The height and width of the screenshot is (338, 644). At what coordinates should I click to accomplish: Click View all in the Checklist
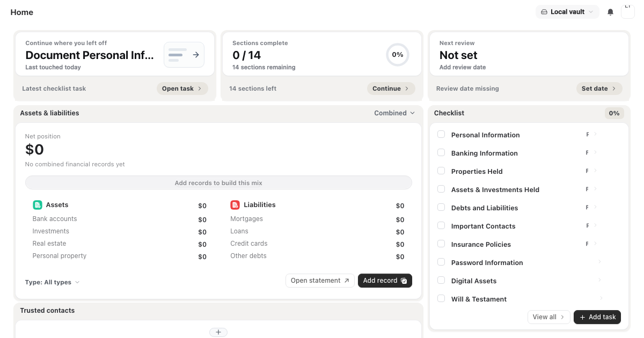click(549, 317)
